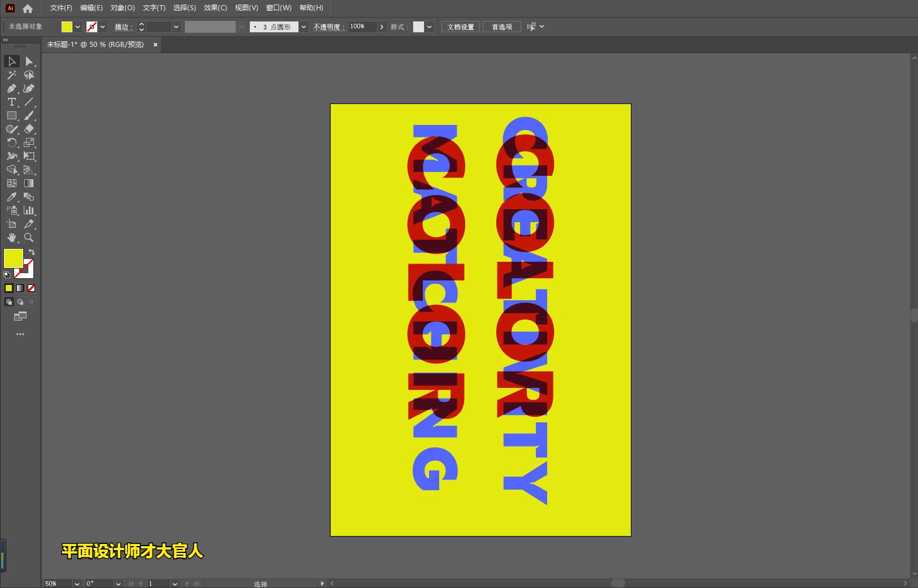
Task: Select the Rotate tool
Action: click(11, 143)
